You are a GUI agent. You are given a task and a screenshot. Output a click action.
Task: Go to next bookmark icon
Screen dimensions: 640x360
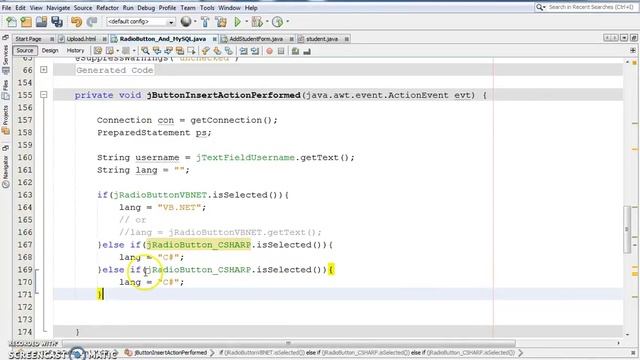(x=217, y=51)
